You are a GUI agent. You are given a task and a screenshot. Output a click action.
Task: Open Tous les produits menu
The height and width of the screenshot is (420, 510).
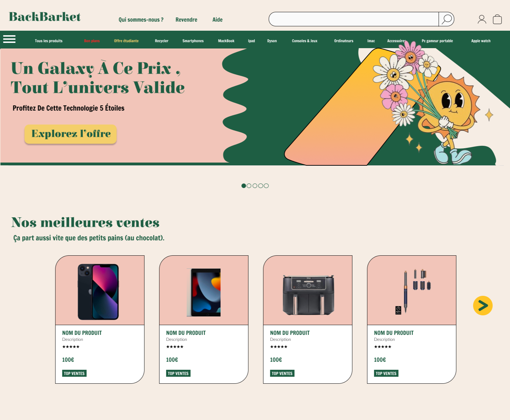48,41
